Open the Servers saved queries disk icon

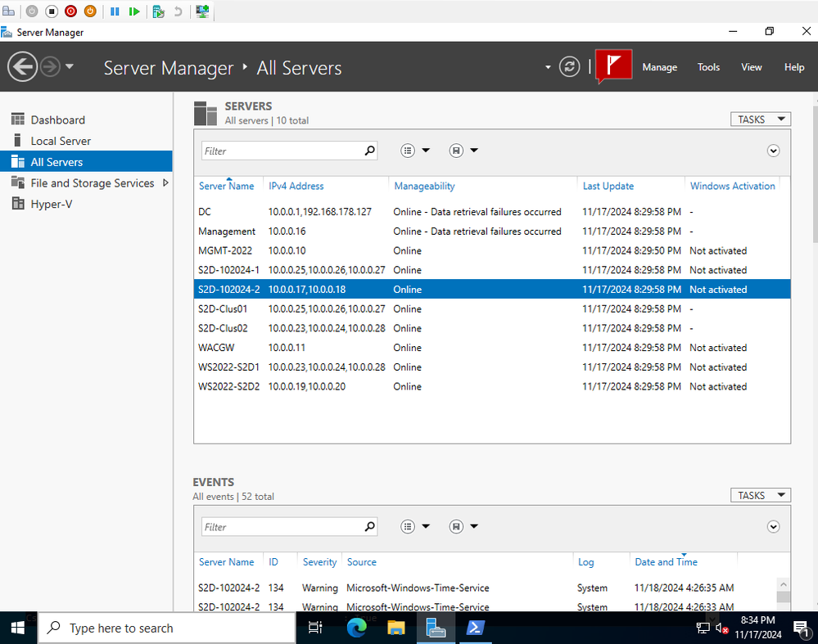tap(456, 151)
